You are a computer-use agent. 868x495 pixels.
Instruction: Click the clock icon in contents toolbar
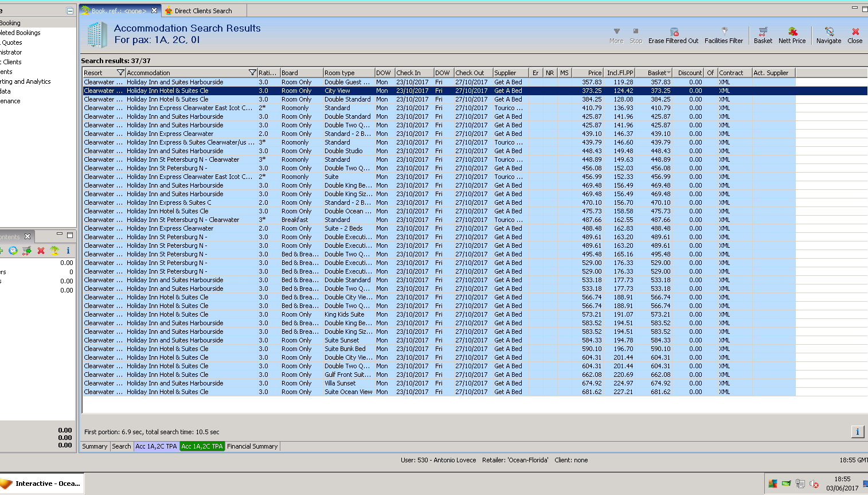coord(13,251)
